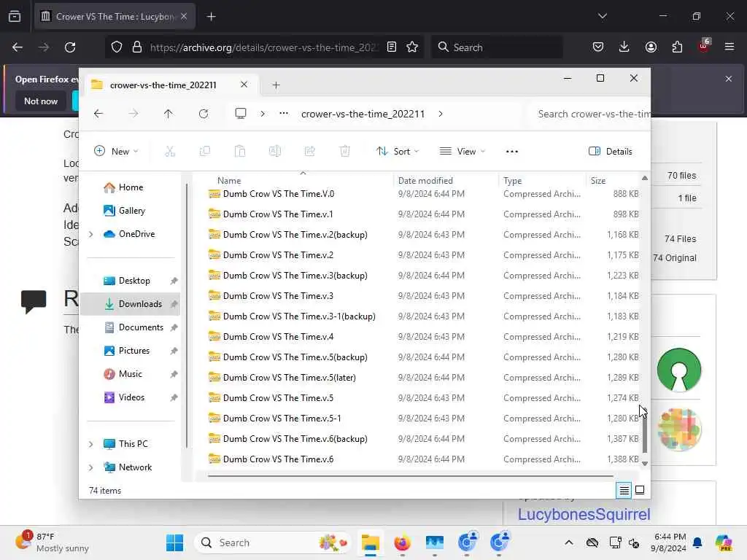Open a new Firefox tab
The height and width of the screenshot is (560, 747).
click(x=211, y=17)
